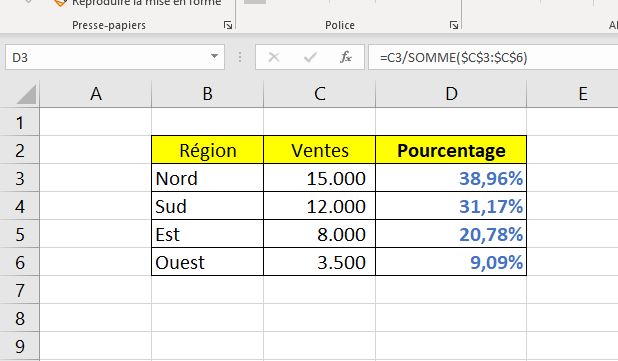The height and width of the screenshot is (361, 618).
Task: Click the Insert function fx icon
Action: pyautogui.click(x=346, y=58)
